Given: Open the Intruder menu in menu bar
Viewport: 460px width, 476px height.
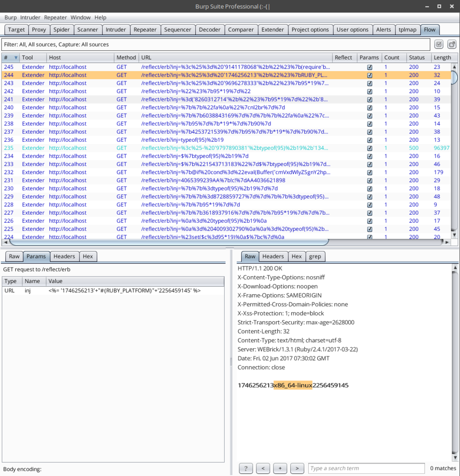Looking at the screenshot, I should (31, 17).
